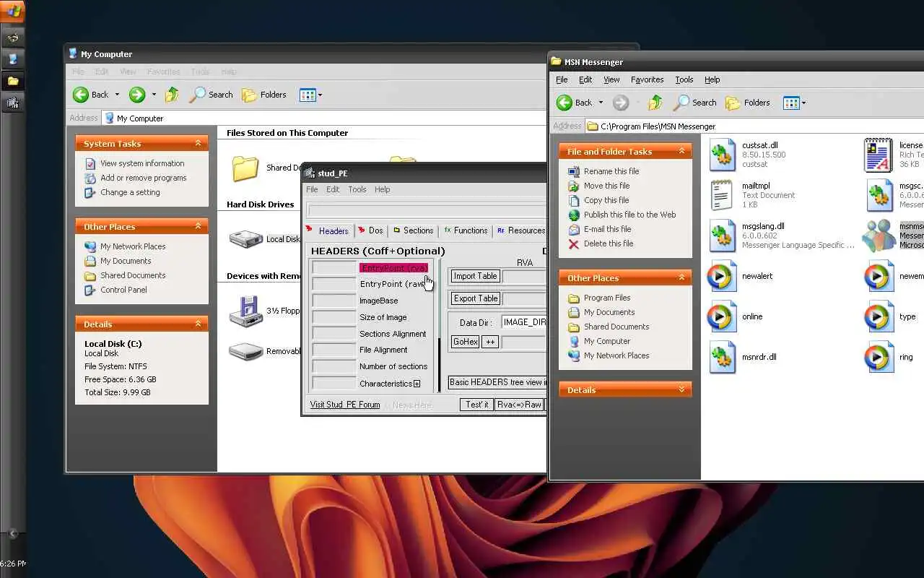The image size is (924, 578).
Task: Select online sound file icon
Action: 721,316
